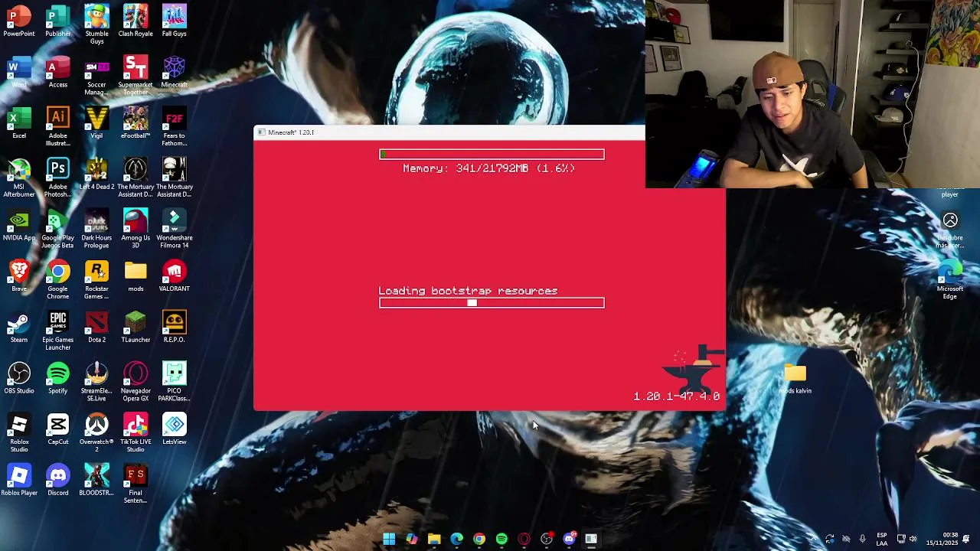The width and height of the screenshot is (980, 551).
Task: Select the StreamElements SE.Live icon
Action: click(96, 381)
